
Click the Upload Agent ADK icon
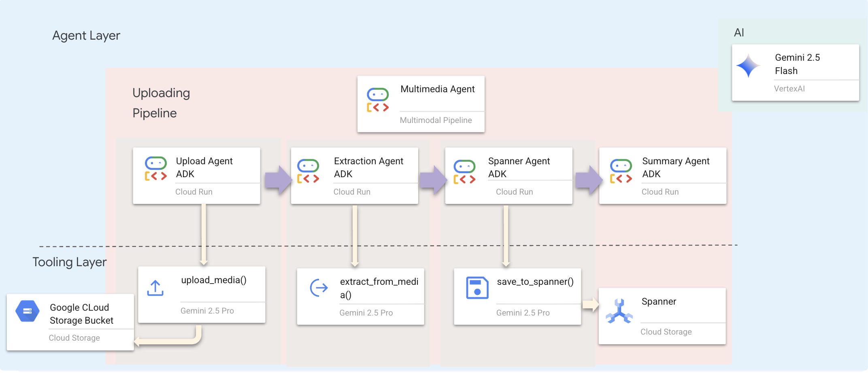pyautogui.click(x=156, y=169)
